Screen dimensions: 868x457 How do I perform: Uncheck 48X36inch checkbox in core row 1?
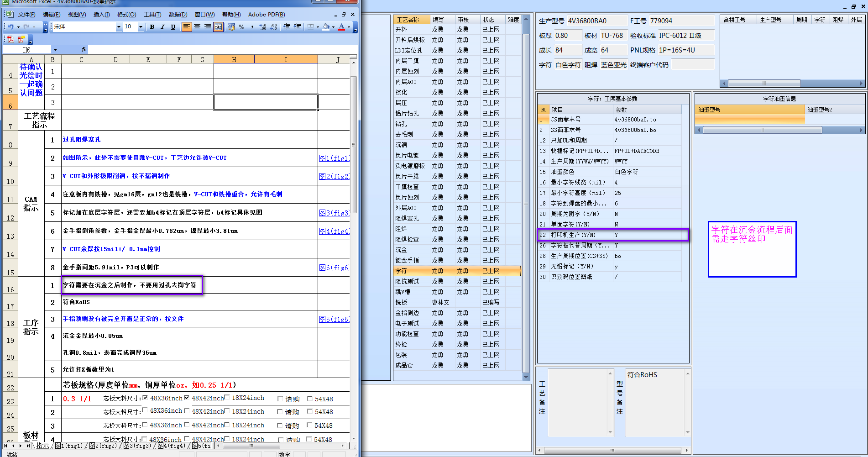click(145, 398)
